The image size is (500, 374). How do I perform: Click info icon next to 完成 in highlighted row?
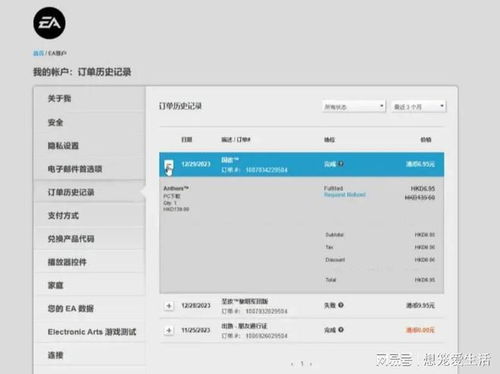[x=341, y=164]
